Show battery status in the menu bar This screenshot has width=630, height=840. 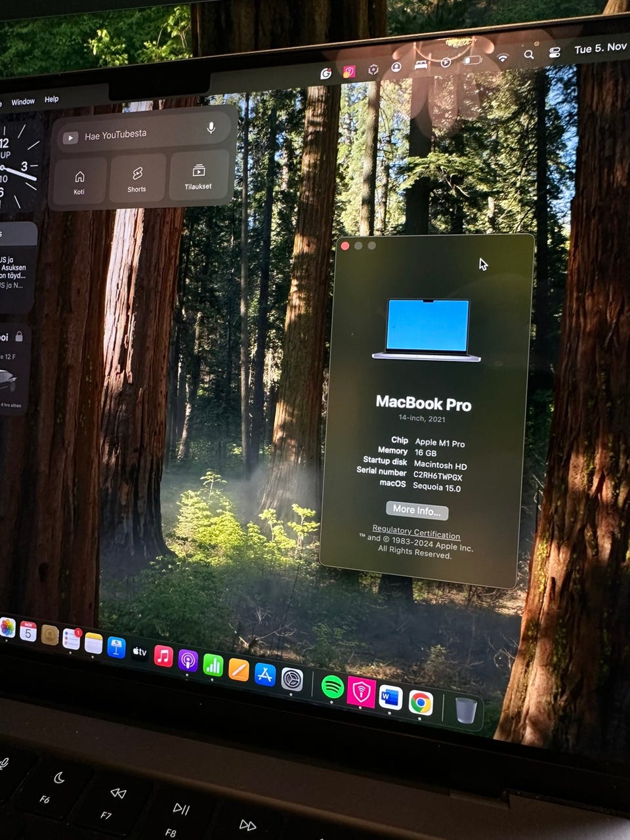click(472, 60)
